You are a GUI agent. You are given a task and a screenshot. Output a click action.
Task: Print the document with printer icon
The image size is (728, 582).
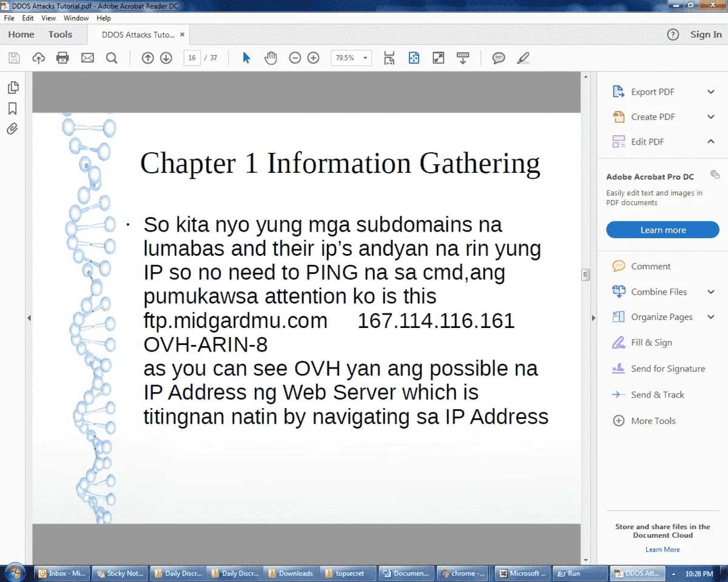(62, 58)
